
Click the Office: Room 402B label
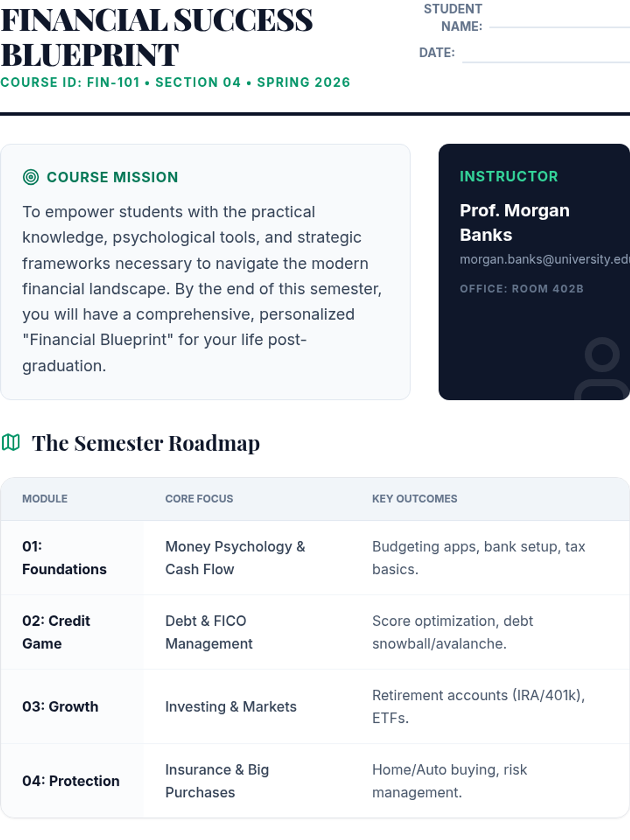522,289
